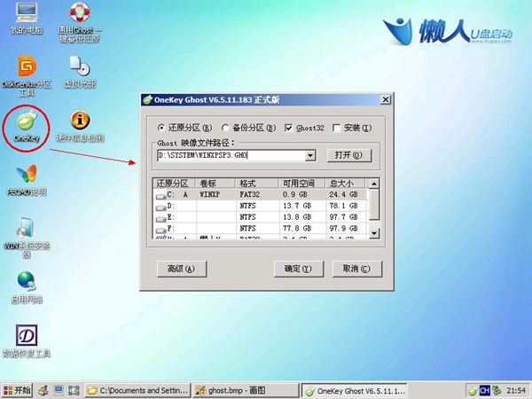Select the OneKey desktop icon
The width and height of the screenshot is (532, 399).
pos(27,126)
